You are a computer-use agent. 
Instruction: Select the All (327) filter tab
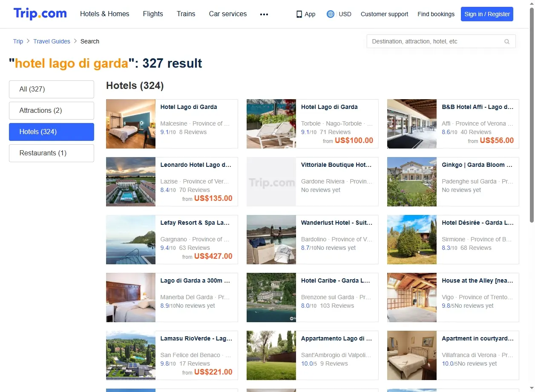click(x=52, y=89)
